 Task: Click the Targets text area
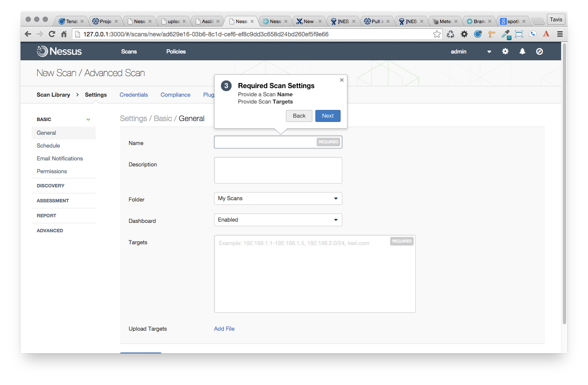click(x=315, y=274)
